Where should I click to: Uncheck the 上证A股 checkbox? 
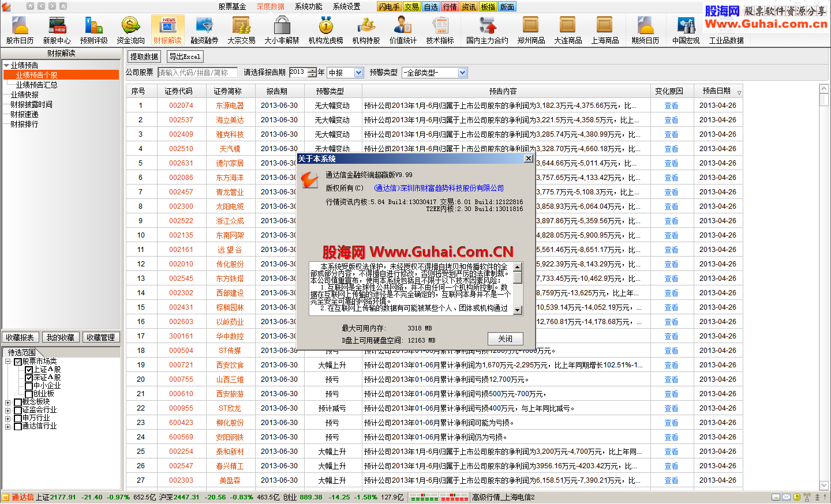(x=29, y=370)
